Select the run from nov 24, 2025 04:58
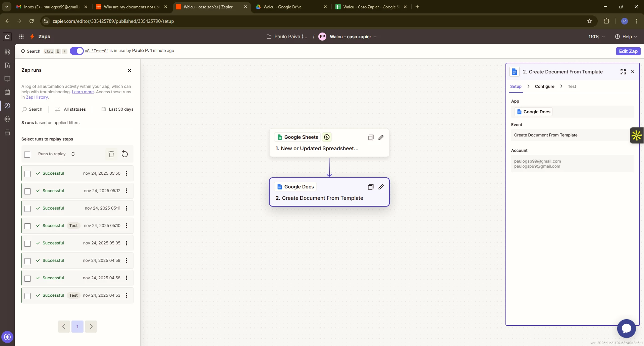 (28, 278)
